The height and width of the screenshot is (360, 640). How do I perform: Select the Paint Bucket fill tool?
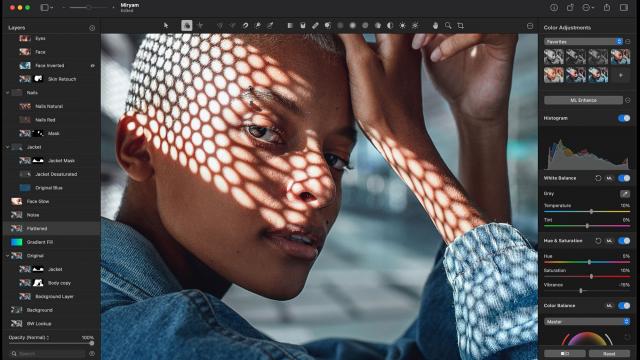coord(302,25)
